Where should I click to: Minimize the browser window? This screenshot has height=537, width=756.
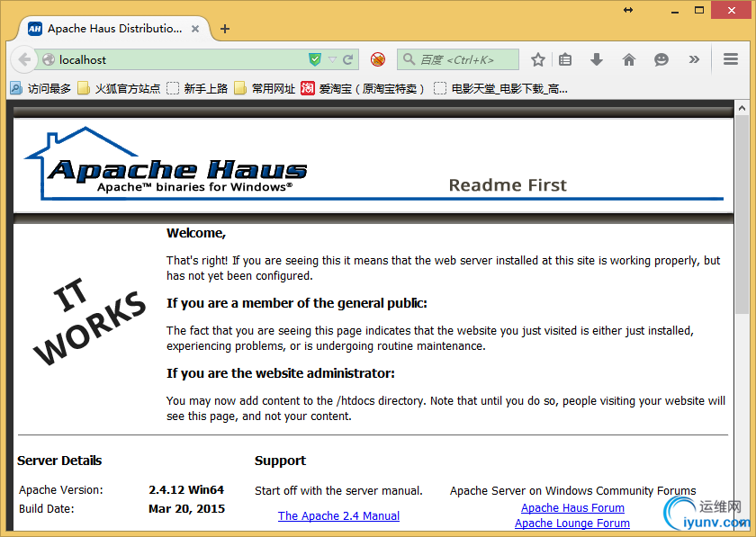point(674,11)
